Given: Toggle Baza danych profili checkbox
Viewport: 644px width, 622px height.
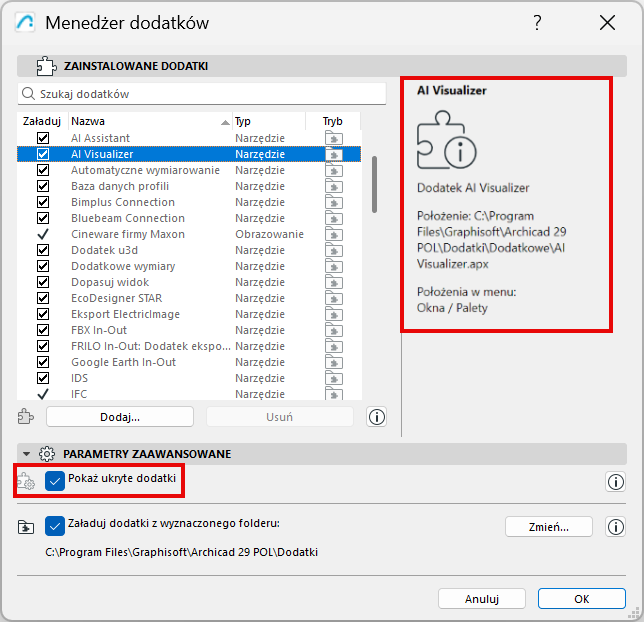Looking at the screenshot, I should 43,186.
